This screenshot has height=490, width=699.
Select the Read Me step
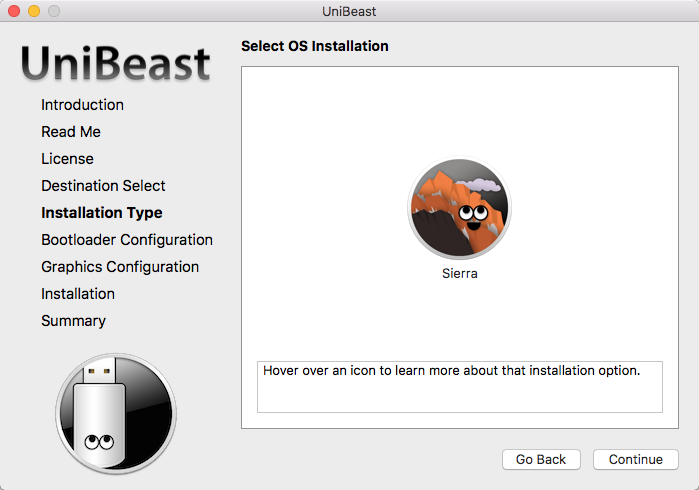(x=71, y=132)
